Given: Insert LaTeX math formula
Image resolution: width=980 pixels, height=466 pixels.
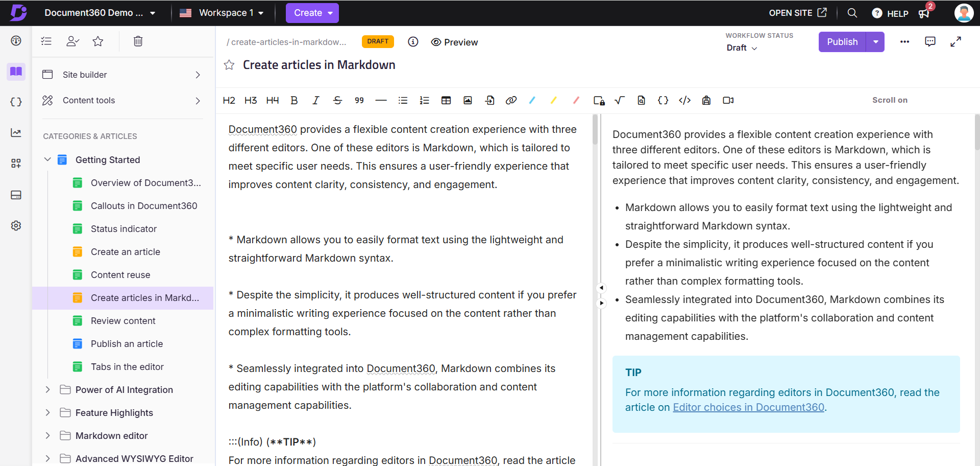Looking at the screenshot, I should [620, 100].
